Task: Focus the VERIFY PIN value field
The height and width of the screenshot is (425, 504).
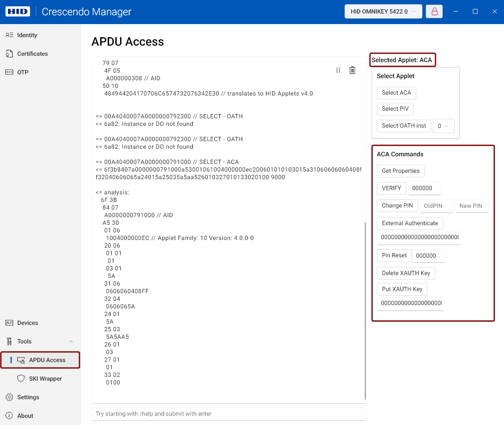Action: (x=425, y=188)
